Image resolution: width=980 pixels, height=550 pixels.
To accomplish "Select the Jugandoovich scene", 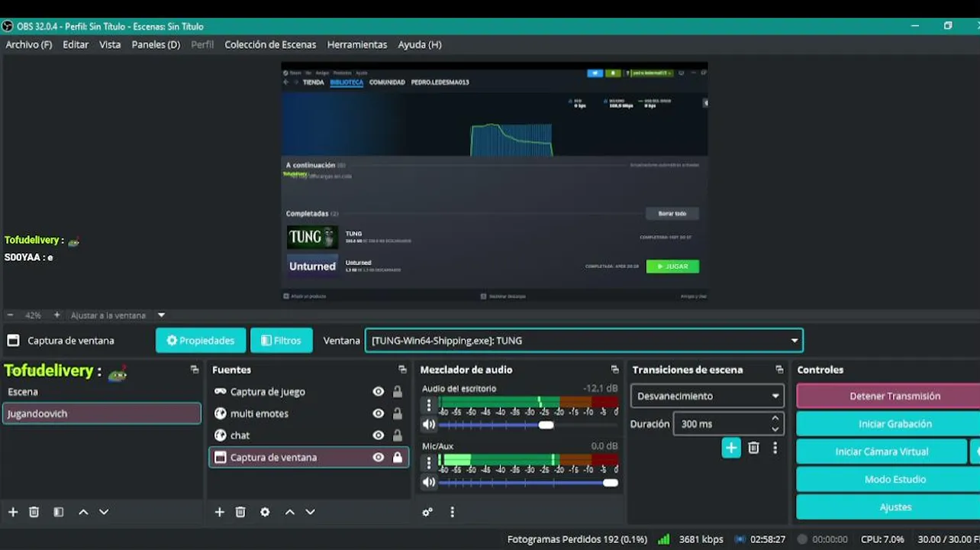I will 102,413.
